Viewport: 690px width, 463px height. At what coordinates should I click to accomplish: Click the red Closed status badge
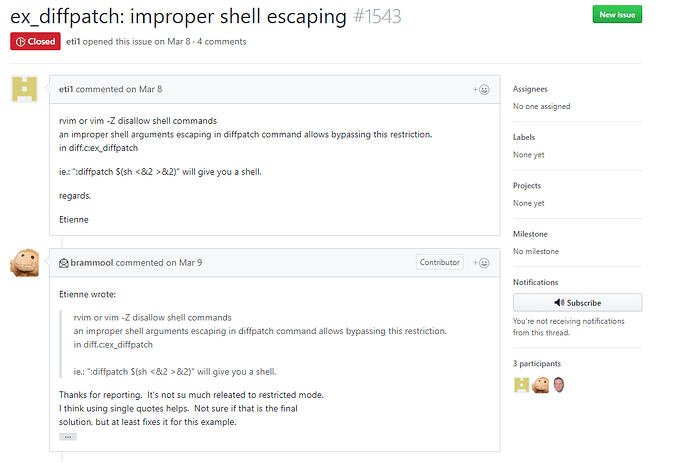click(36, 42)
